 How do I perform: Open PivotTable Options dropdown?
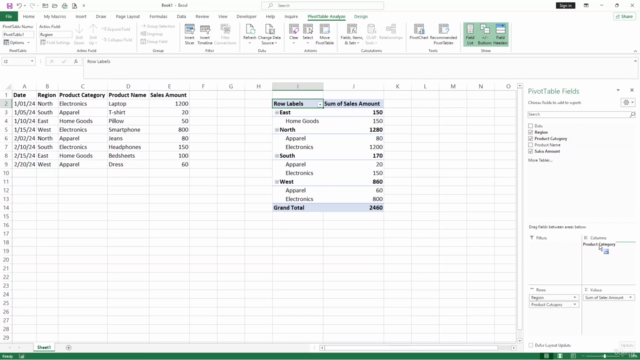pyautogui.click(x=17, y=42)
